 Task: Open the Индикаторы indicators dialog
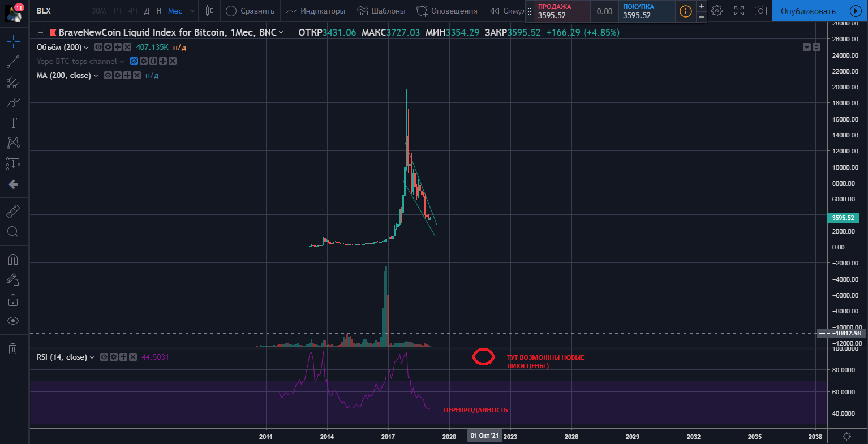316,11
